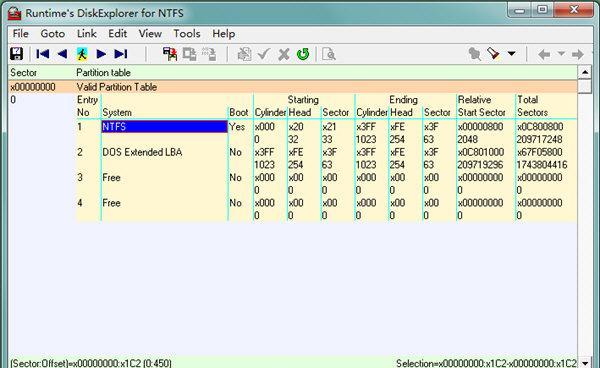Click the vertical scrollbar down arrow
Image resolution: width=600 pixels, height=368 pixels.
pyautogui.click(x=585, y=362)
